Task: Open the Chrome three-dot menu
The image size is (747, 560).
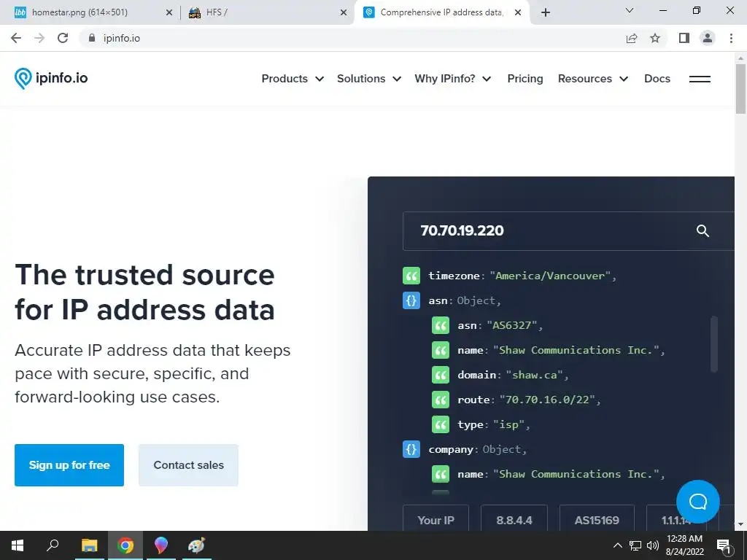Action: 731,38
